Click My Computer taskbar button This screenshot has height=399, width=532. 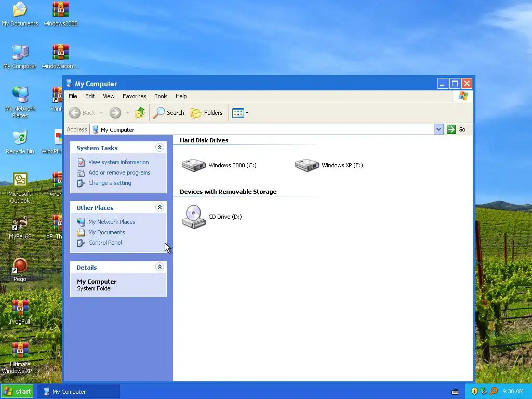pos(79,392)
